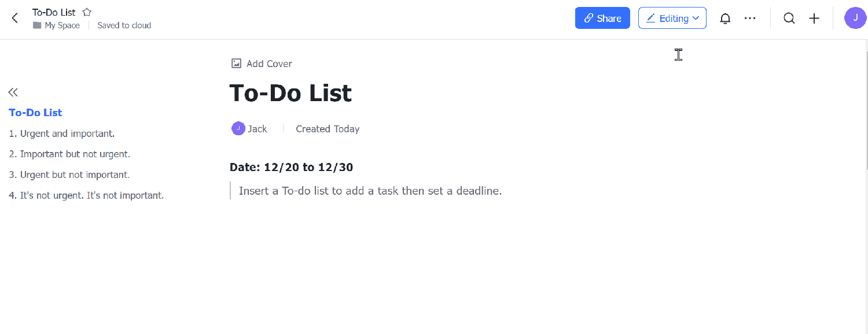Click the Share button
Viewport: 868px width, 334px height.
tap(602, 18)
